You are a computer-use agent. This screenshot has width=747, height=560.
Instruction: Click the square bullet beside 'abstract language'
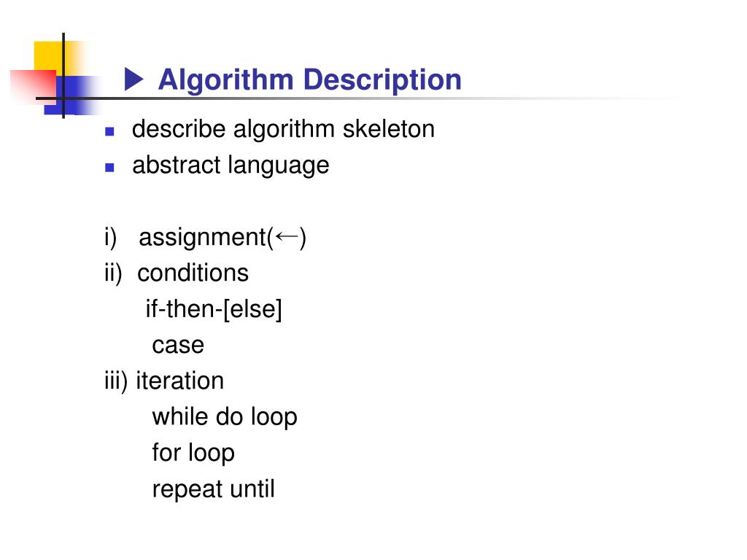pos(109,167)
